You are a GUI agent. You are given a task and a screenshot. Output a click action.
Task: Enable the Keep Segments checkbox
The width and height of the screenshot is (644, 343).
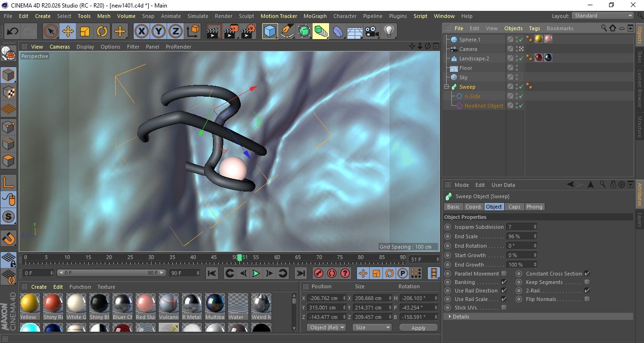coord(587,282)
